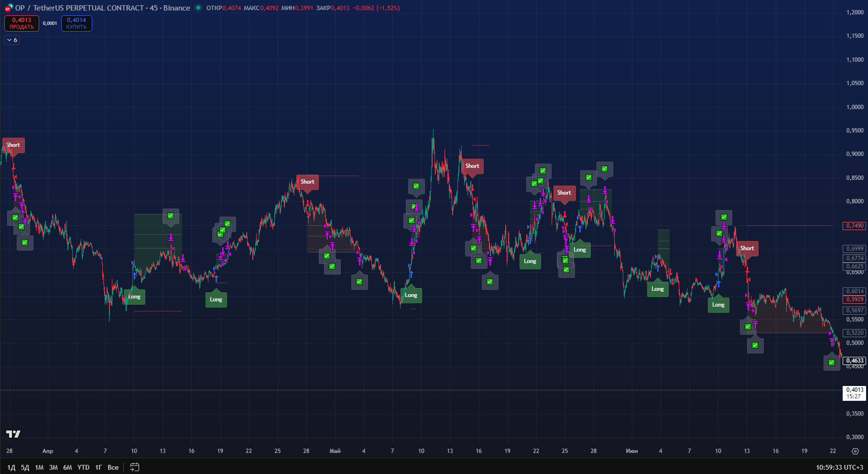868x474 pixels.
Task: Click the green checkmark below price 0,4633 label
Action: [832, 363]
